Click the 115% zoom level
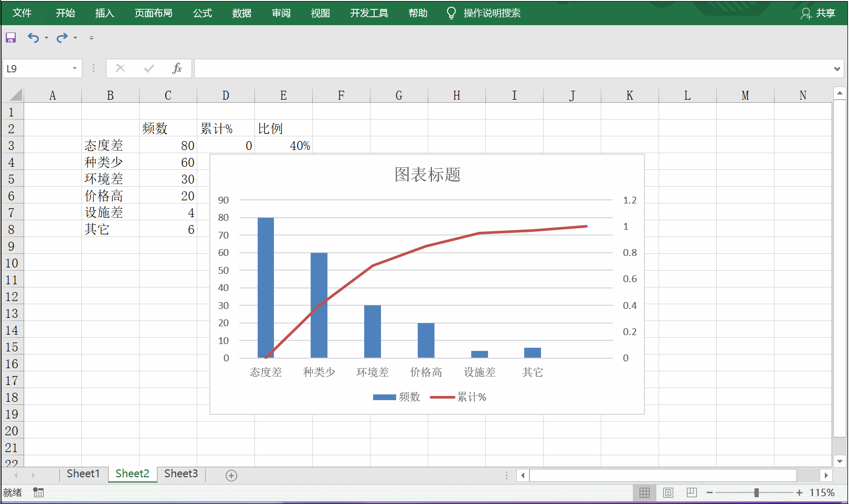 [822, 492]
